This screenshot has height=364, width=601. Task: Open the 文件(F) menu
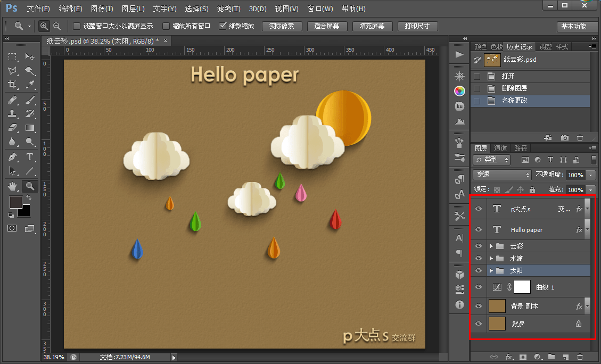38,9
